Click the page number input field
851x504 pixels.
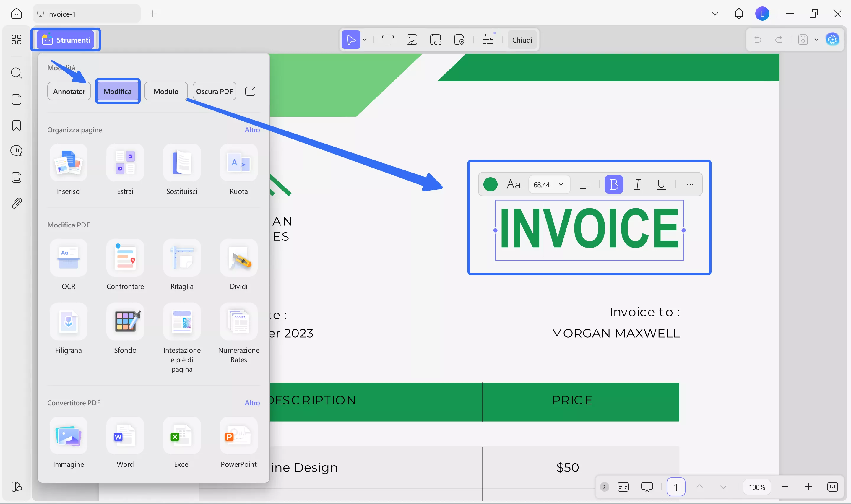point(676,487)
